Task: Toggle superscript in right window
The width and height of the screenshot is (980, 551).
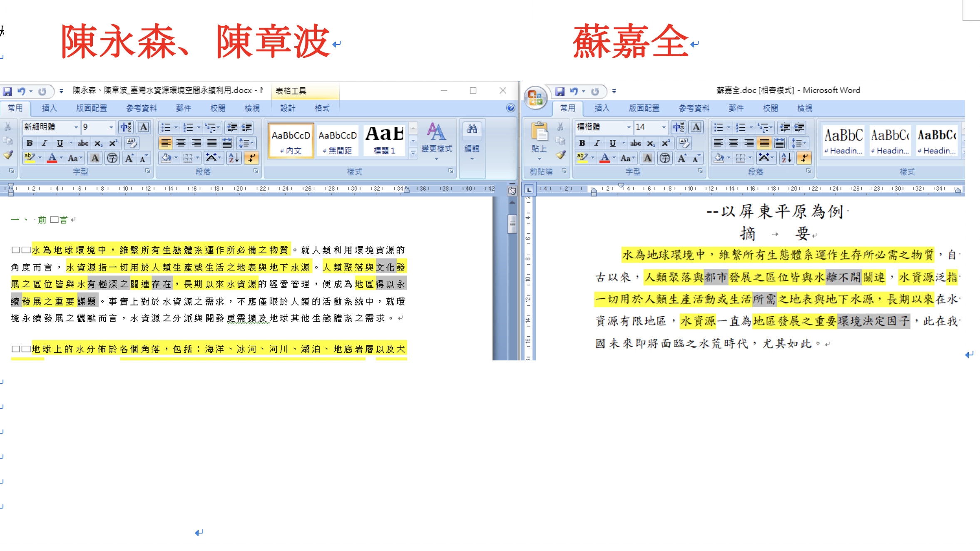Action: click(x=666, y=143)
